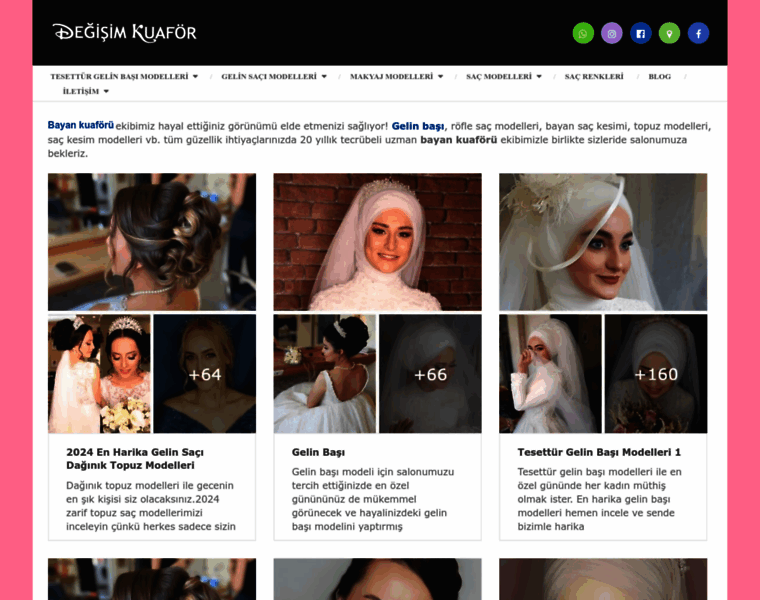
Task: Click 'Dağınık topuz modelleri ile gecenin' description
Action: (x=151, y=506)
